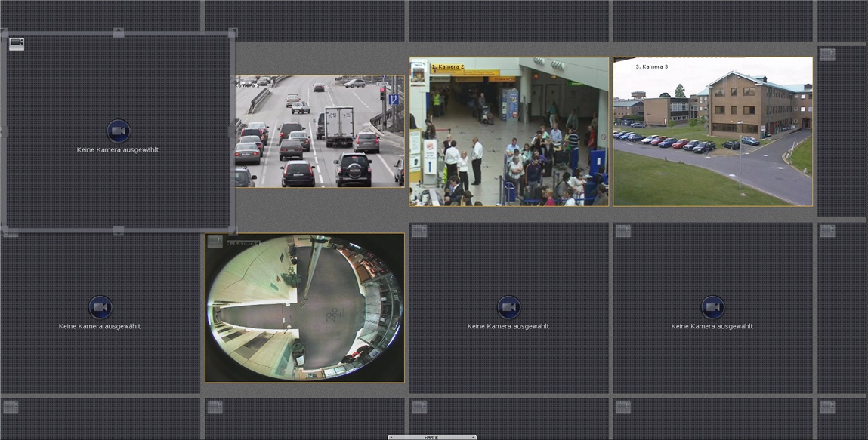Click camera icon in cell below Kamera 2
The image size is (868, 440).
coord(508,307)
